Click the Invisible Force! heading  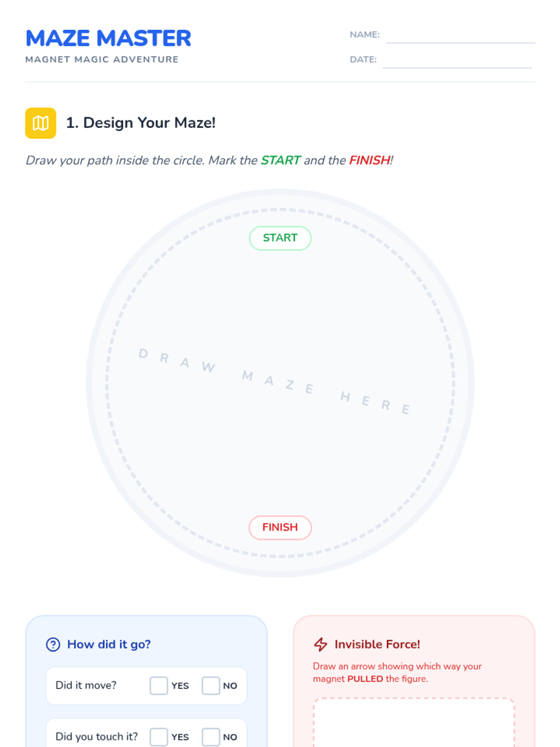coord(377,644)
